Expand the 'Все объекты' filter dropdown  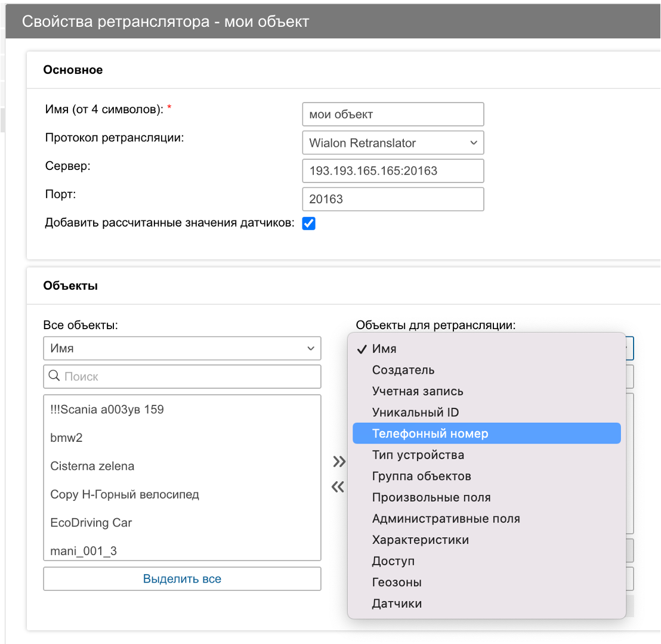coord(182,348)
